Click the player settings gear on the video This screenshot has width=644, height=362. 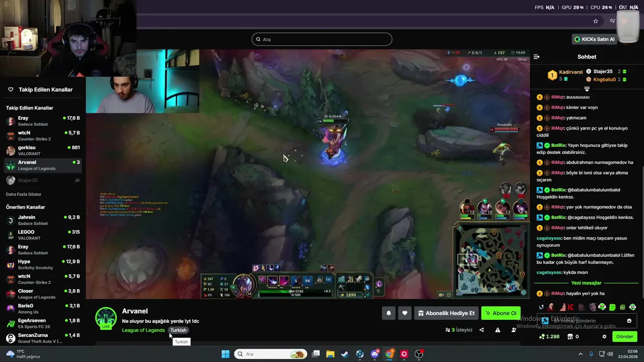pyautogui.click(x=449, y=295)
